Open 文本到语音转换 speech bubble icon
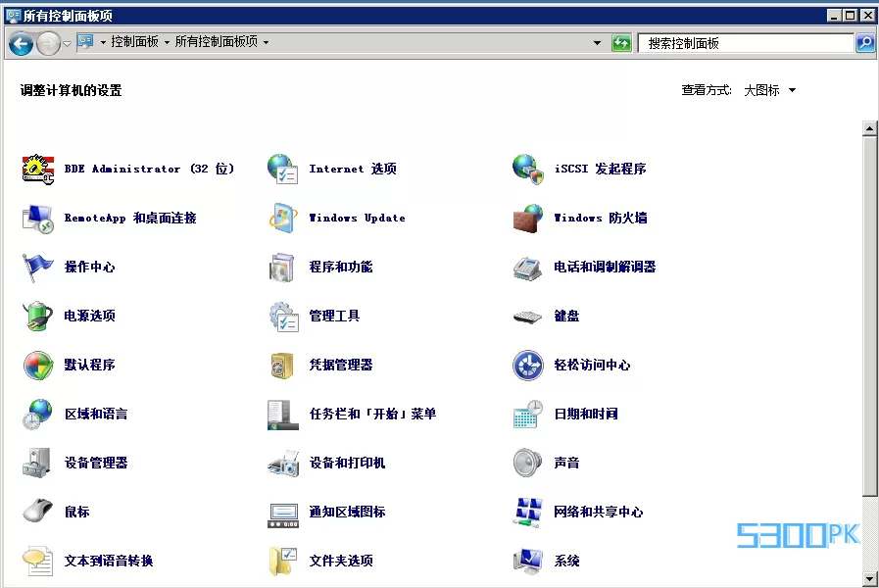879x588 pixels. [x=38, y=561]
